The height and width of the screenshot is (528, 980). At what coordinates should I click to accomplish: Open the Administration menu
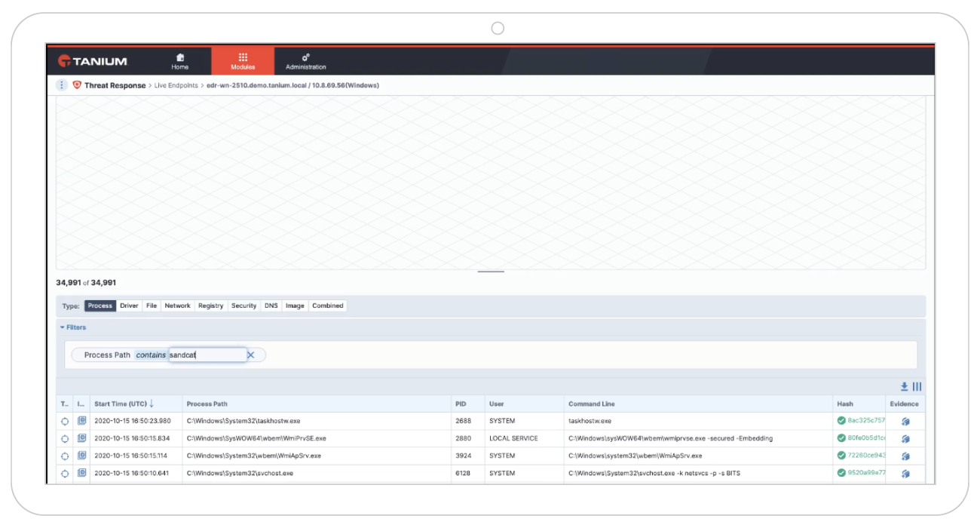pos(306,61)
